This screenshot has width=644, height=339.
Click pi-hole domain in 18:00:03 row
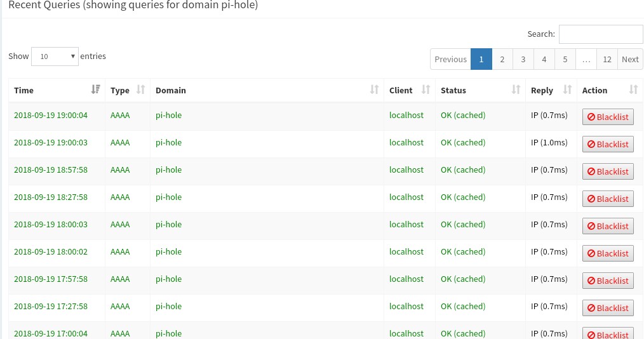[168, 224]
